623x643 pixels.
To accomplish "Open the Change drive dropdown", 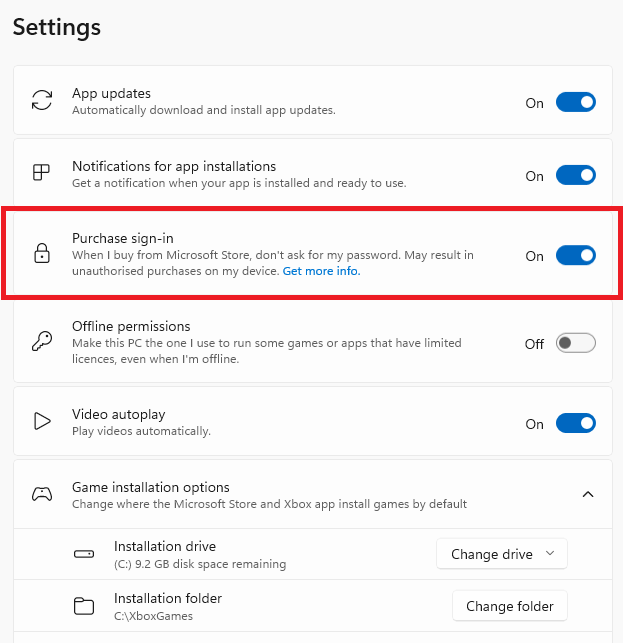I will pos(502,554).
